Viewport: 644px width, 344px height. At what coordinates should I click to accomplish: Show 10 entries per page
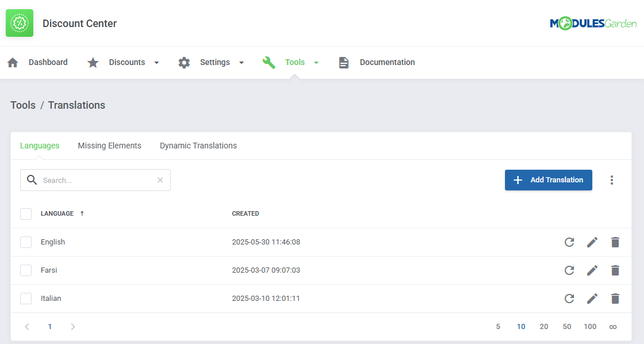coord(521,327)
